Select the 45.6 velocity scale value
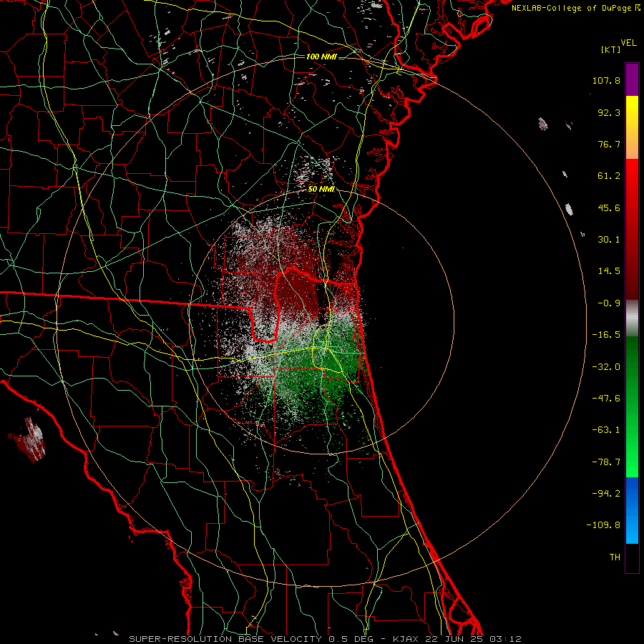Image resolution: width=644 pixels, height=644 pixels. tap(609, 208)
